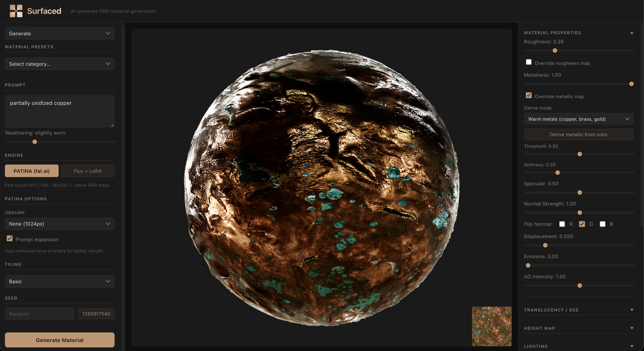644x351 pixels.
Task: Collapse the Material Properties section arrow
Action: 631,33
